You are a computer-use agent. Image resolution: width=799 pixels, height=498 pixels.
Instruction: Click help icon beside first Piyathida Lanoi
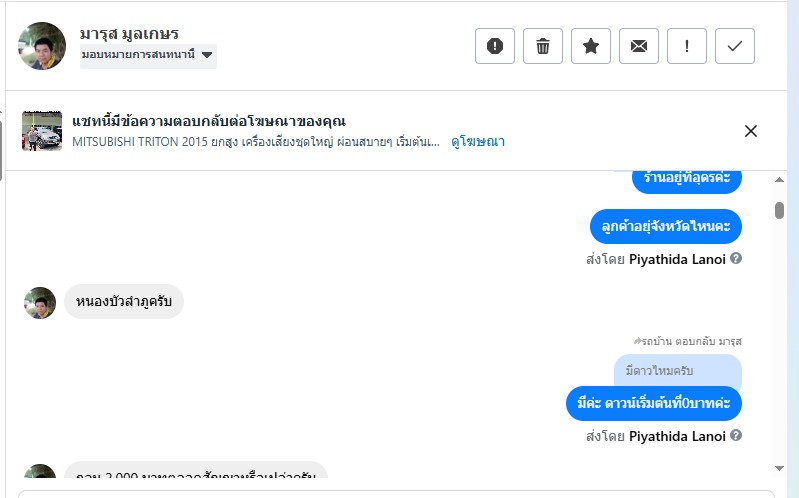(736, 259)
